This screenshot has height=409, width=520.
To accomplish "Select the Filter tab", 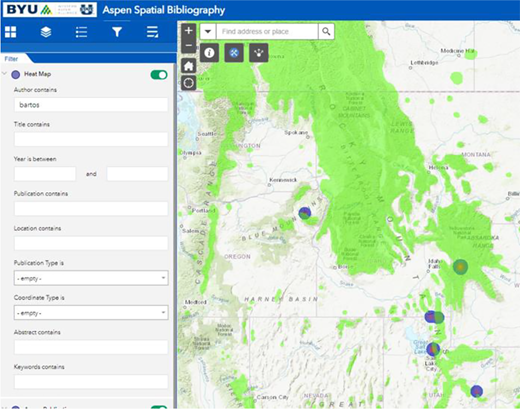I will coord(11,59).
